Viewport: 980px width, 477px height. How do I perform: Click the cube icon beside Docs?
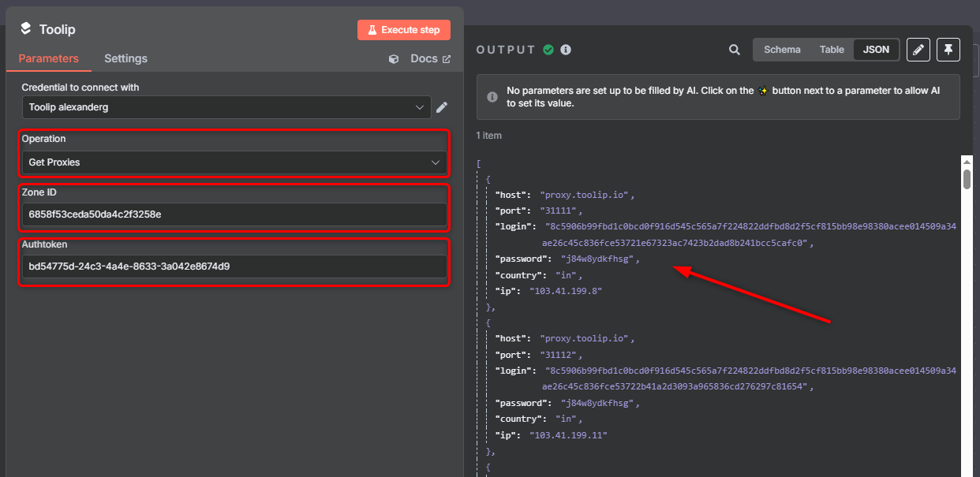tap(394, 59)
